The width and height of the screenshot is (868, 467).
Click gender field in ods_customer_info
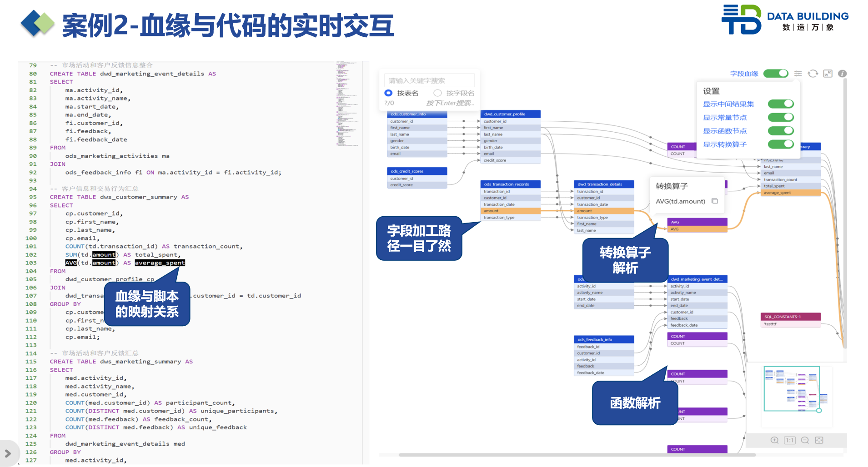(417, 141)
